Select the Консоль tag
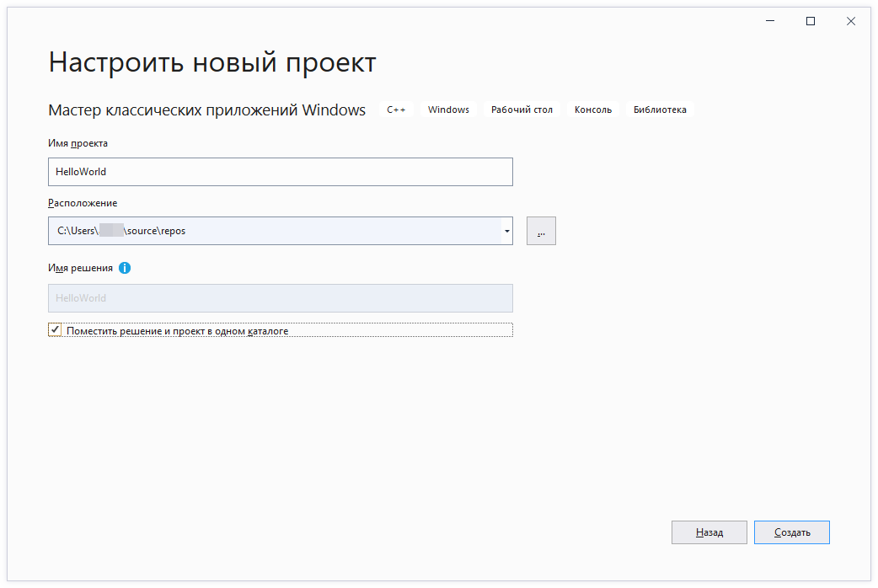Image resolution: width=878 pixels, height=588 pixels. point(593,110)
